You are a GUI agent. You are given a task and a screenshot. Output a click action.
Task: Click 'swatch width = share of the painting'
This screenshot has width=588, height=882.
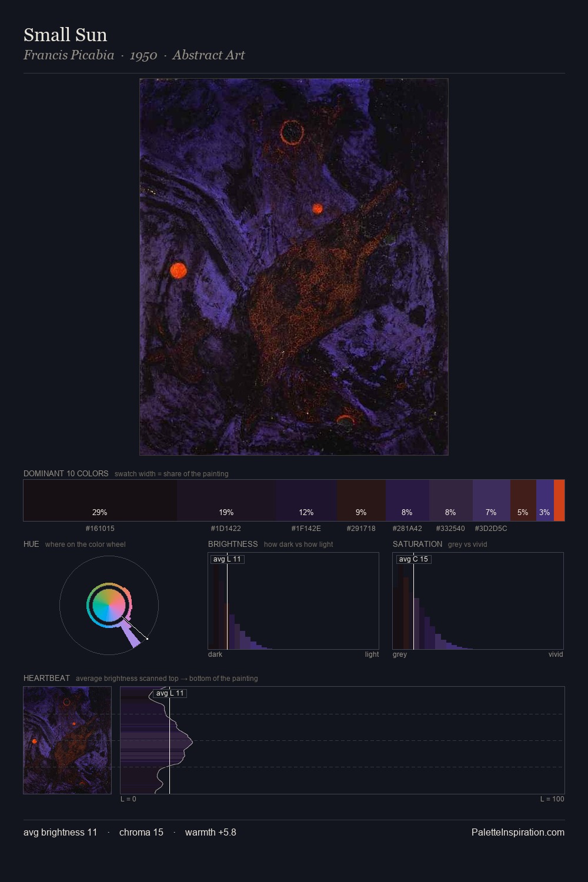point(171,473)
